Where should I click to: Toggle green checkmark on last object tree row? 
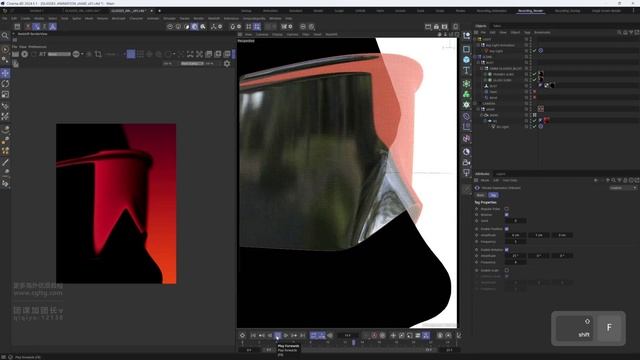[x=534, y=127]
